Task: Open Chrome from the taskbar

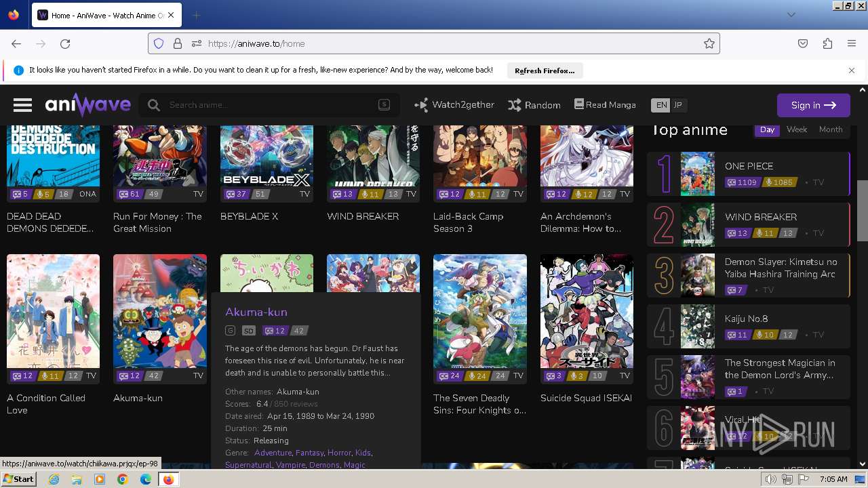Action: pyautogui.click(x=122, y=479)
